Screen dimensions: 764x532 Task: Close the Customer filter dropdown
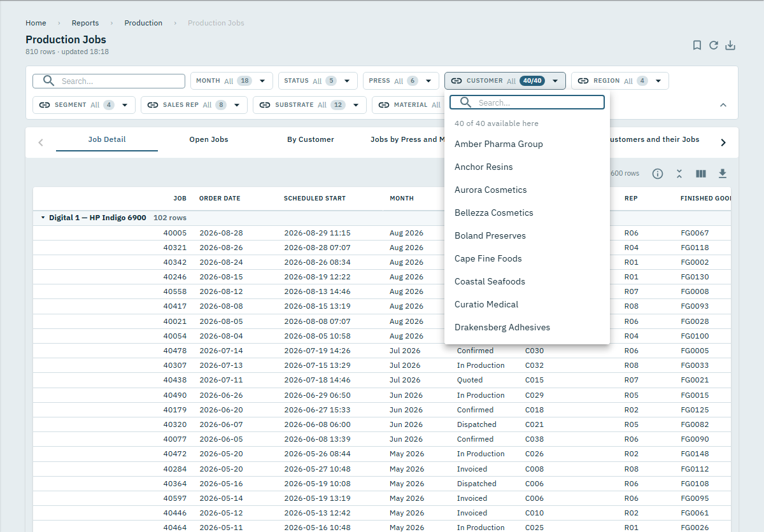coord(505,81)
